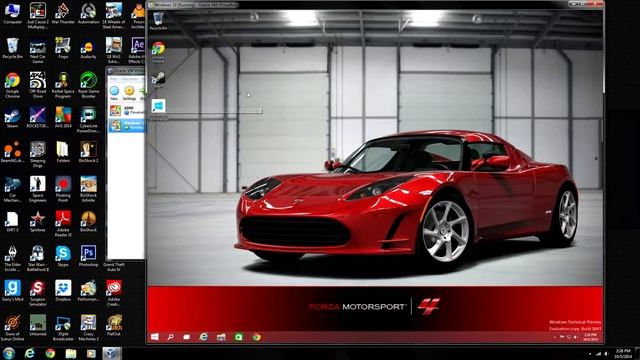640x360 pixels.
Task: Launch ROCKETSROCKETS shortcut
Action: (x=38, y=118)
